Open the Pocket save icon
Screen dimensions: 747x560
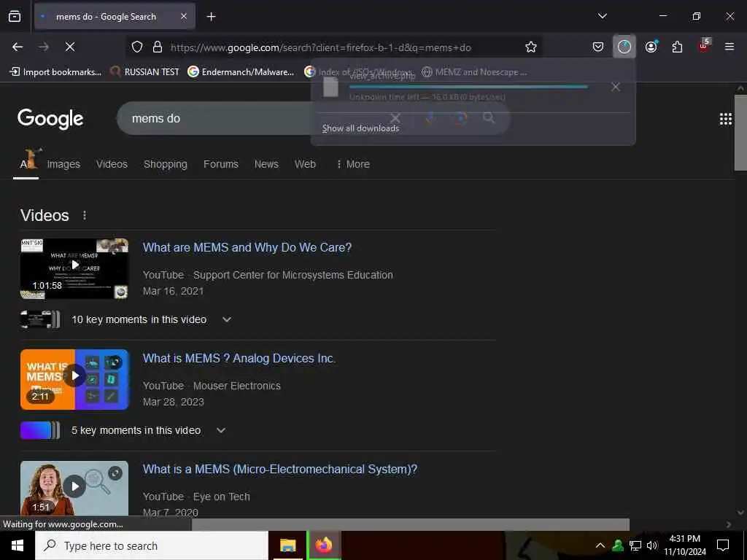pos(598,47)
